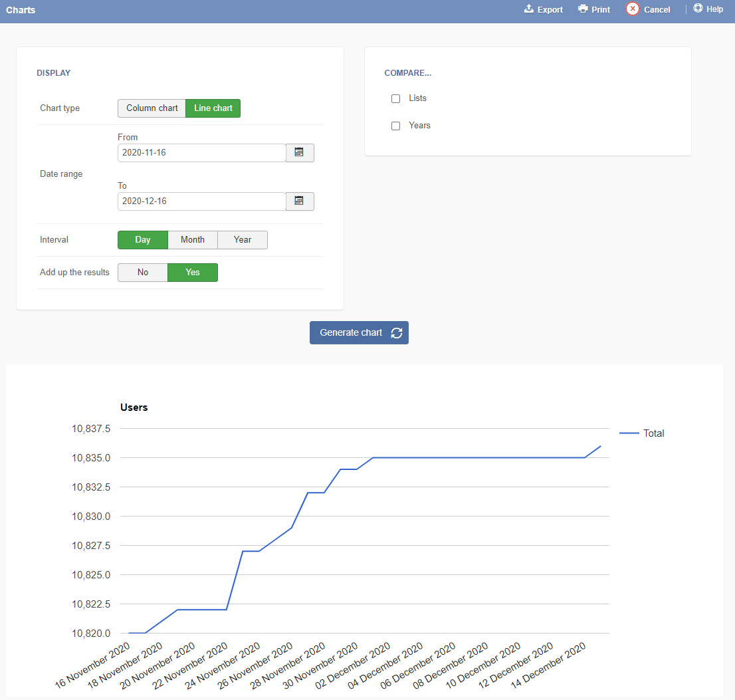This screenshot has width=735, height=700.
Task: Click the Total legend line marker
Action: click(629, 433)
